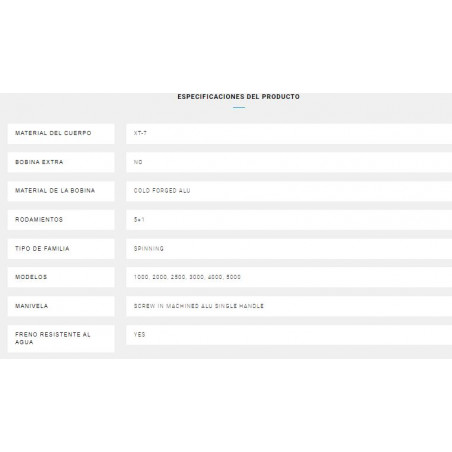Select the Rodamientos label cell

(61, 220)
